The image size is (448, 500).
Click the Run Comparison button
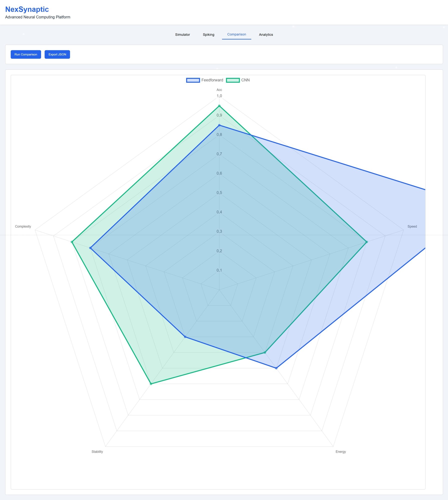[x=26, y=54]
